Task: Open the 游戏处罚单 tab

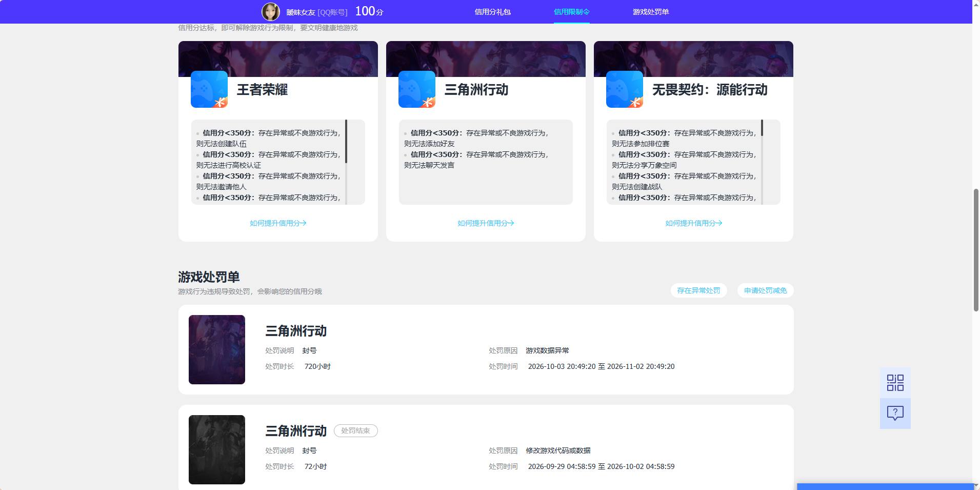Action: tap(651, 12)
